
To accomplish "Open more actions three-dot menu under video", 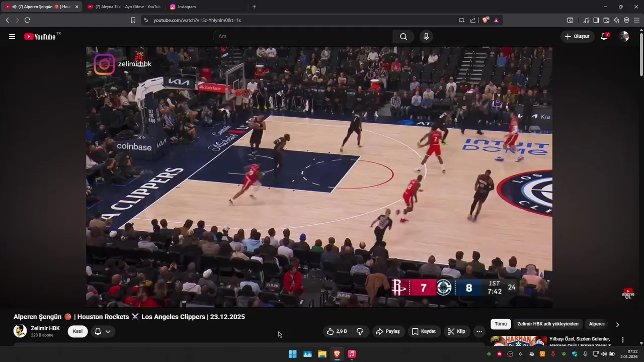I will pos(479,331).
